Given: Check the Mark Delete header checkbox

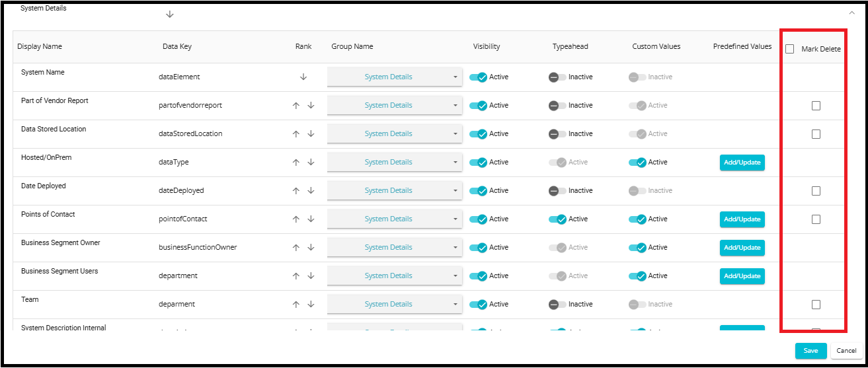Looking at the screenshot, I should click(x=789, y=49).
